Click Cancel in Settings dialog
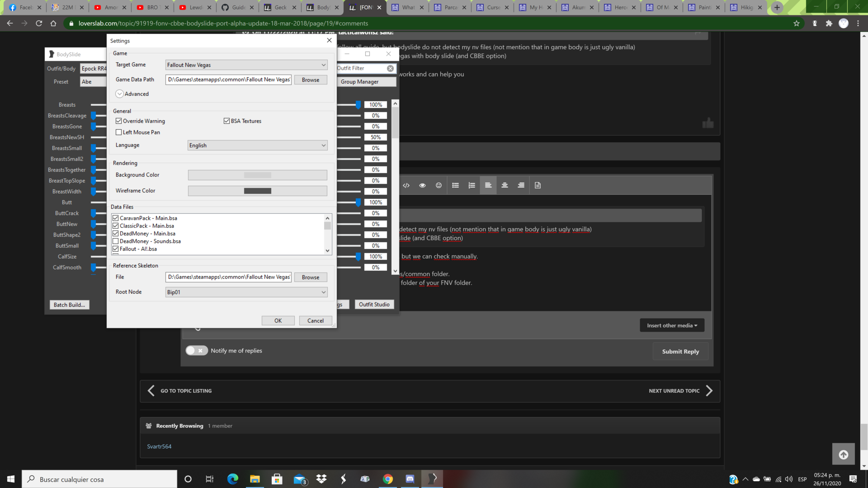This screenshot has width=868, height=488. tap(316, 321)
